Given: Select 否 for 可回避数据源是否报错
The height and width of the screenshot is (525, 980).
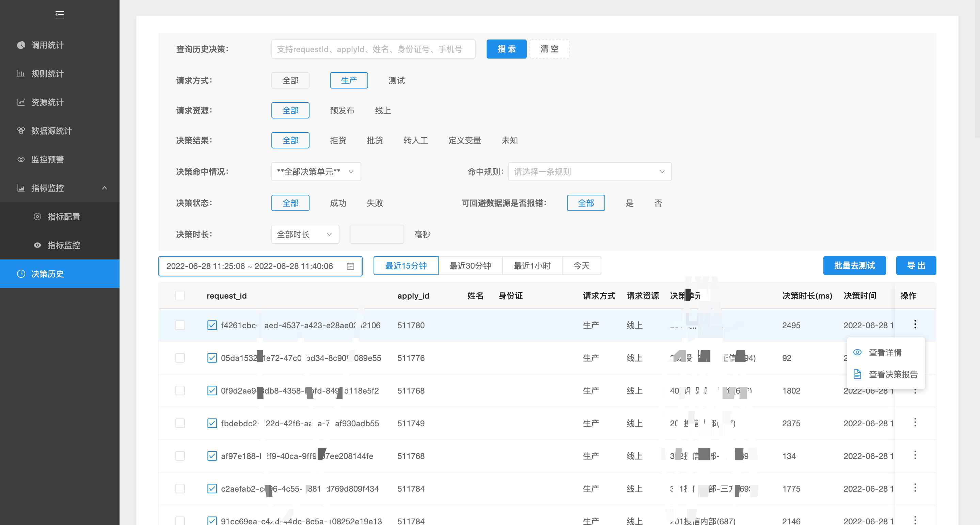Looking at the screenshot, I should pos(658,203).
